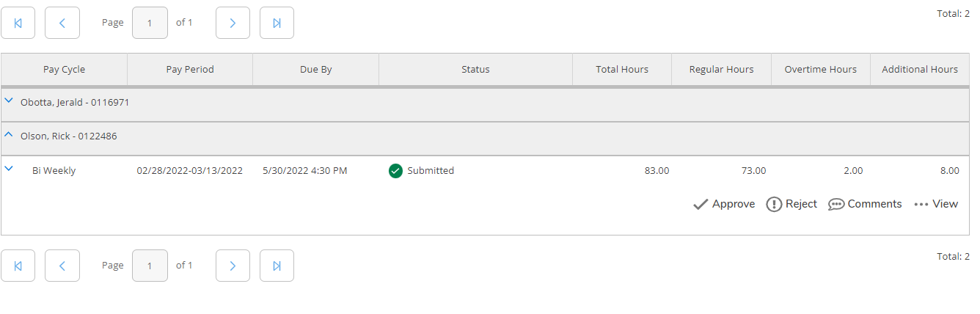
Task: Click next page arrow in bottom pagination
Action: pyautogui.click(x=233, y=266)
